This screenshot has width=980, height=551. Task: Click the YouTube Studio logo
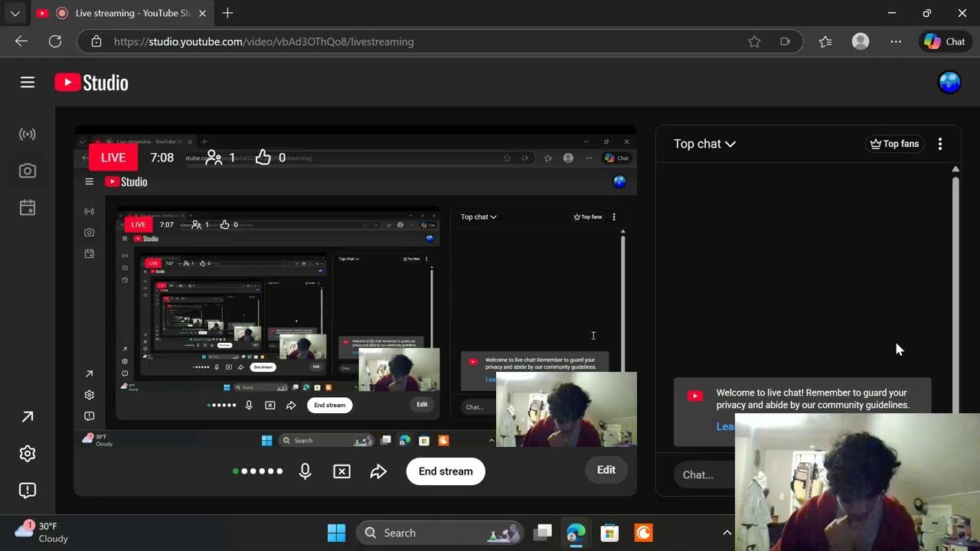click(x=92, y=83)
